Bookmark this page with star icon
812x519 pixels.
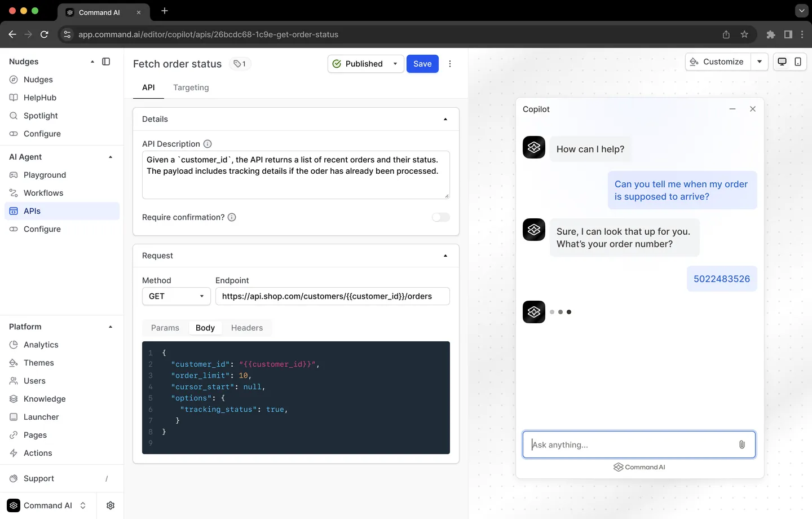click(744, 34)
